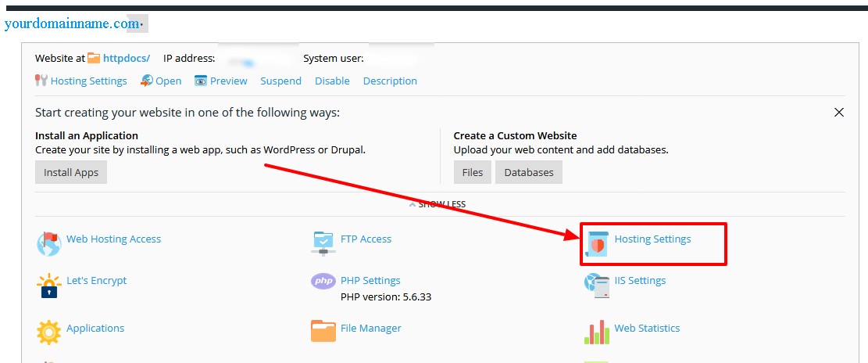Disable the website

pos(332,81)
